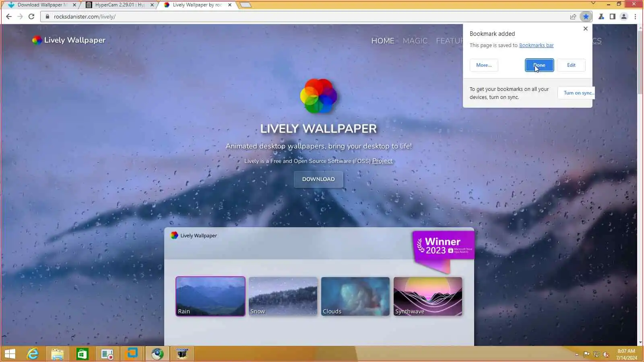Click the Edit button in bookmark popup
The height and width of the screenshot is (362, 644).
[x=571, y=65]
